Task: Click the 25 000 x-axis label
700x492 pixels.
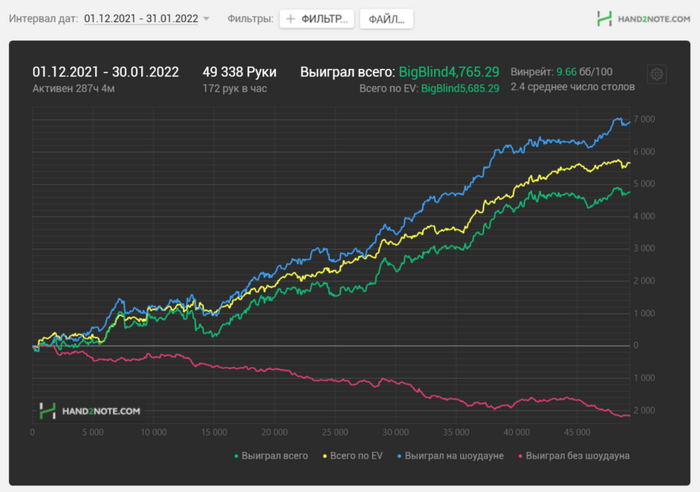Action: (x=335, y=432)
